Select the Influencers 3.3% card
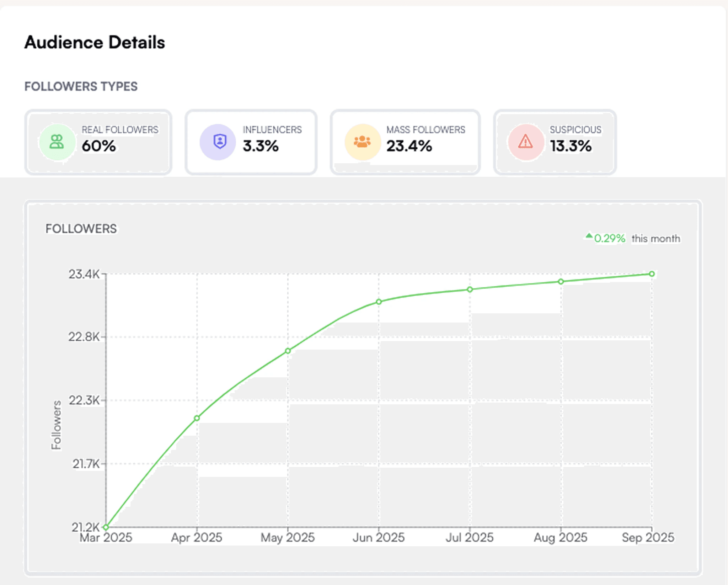Viewport: 728px width, 585px height. 251,142
